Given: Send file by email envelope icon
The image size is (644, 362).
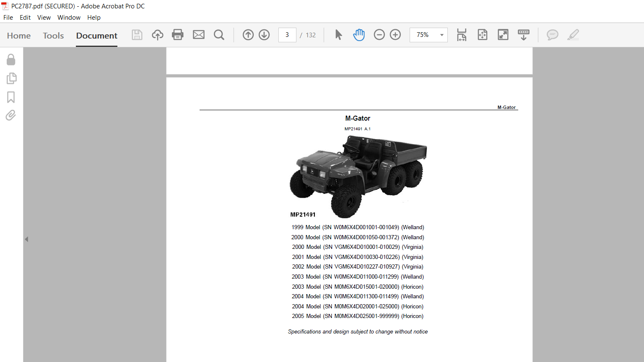Looking at the screenshot, I should coord(199,35).
